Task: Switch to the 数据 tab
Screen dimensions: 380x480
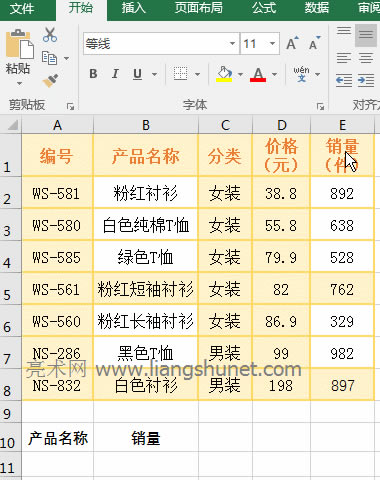Action: point(317,8)
